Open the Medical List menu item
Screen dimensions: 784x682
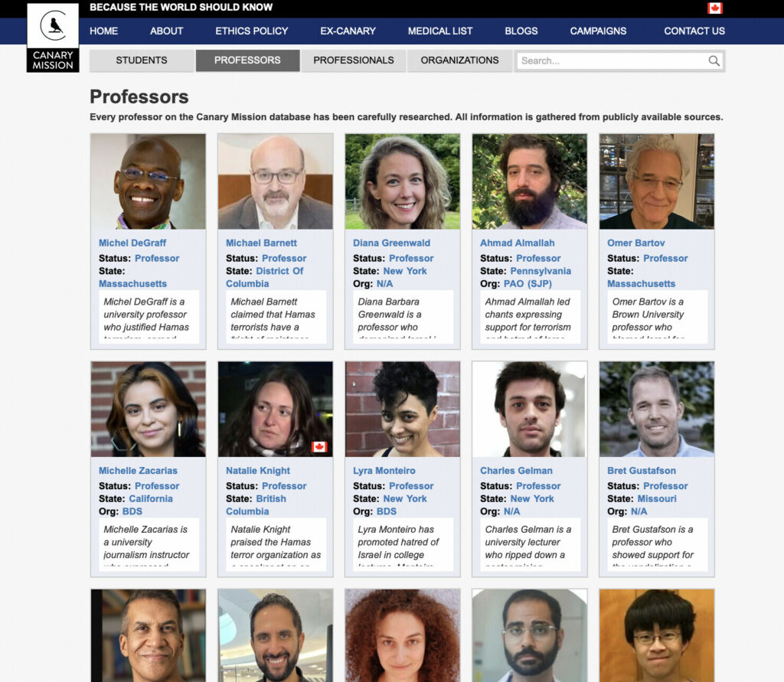click(440, 31)
